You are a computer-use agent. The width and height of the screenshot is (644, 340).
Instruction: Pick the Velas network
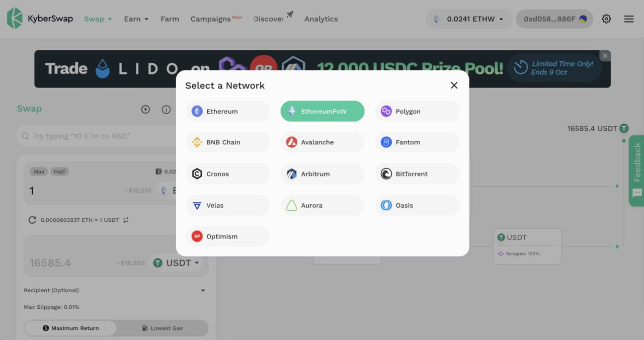227,205
